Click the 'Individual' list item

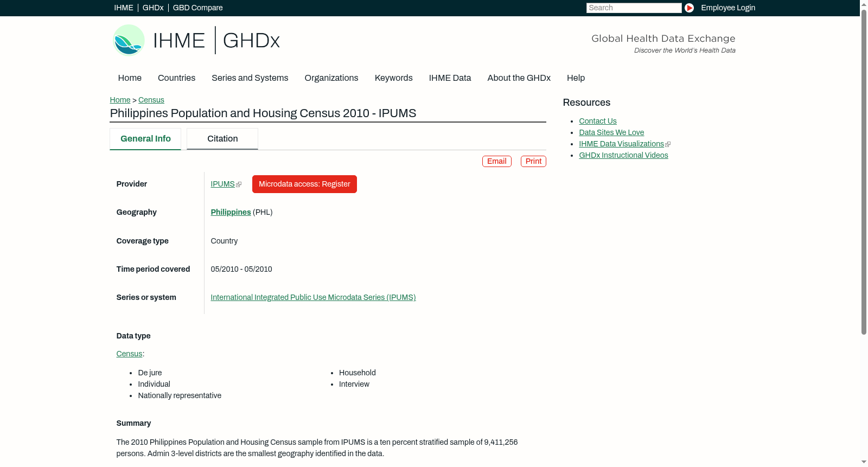(x=154, y=385)
